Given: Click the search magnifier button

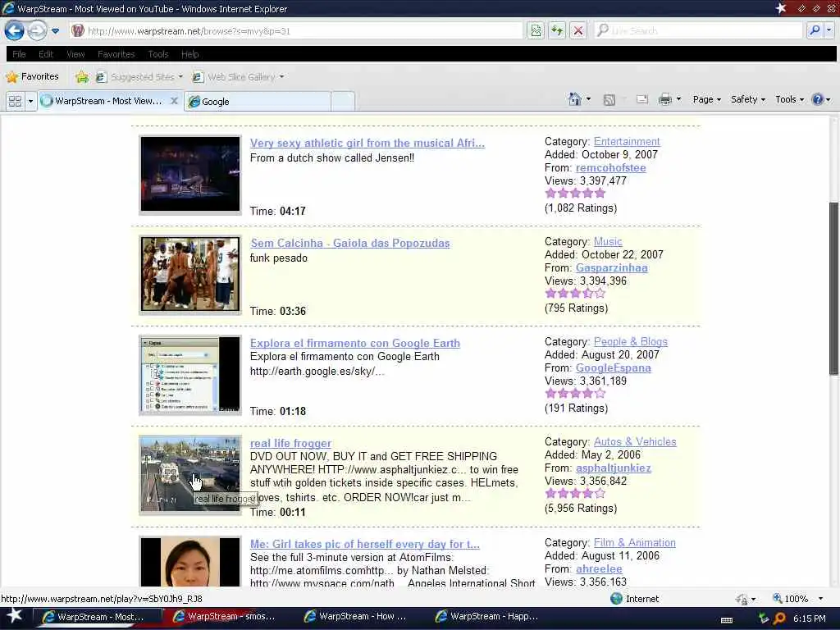Looking at the screenshot, I should (x=815, y=30).
